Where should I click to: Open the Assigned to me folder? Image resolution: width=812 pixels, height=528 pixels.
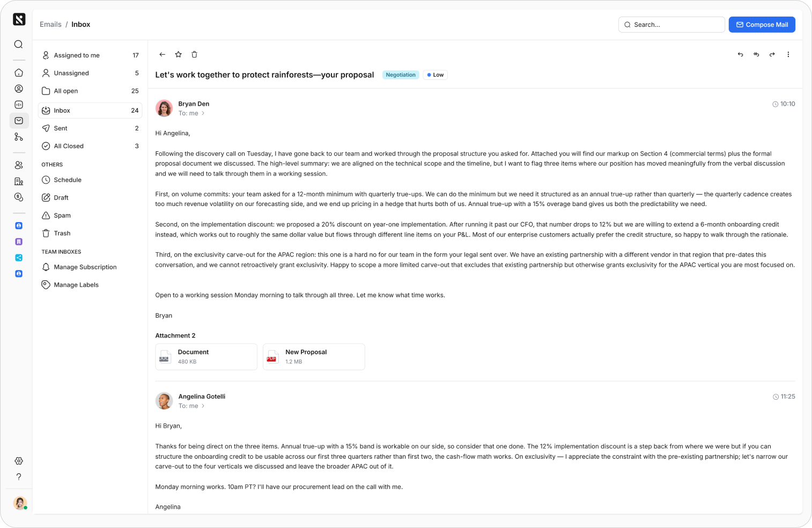tap(90, 55)
